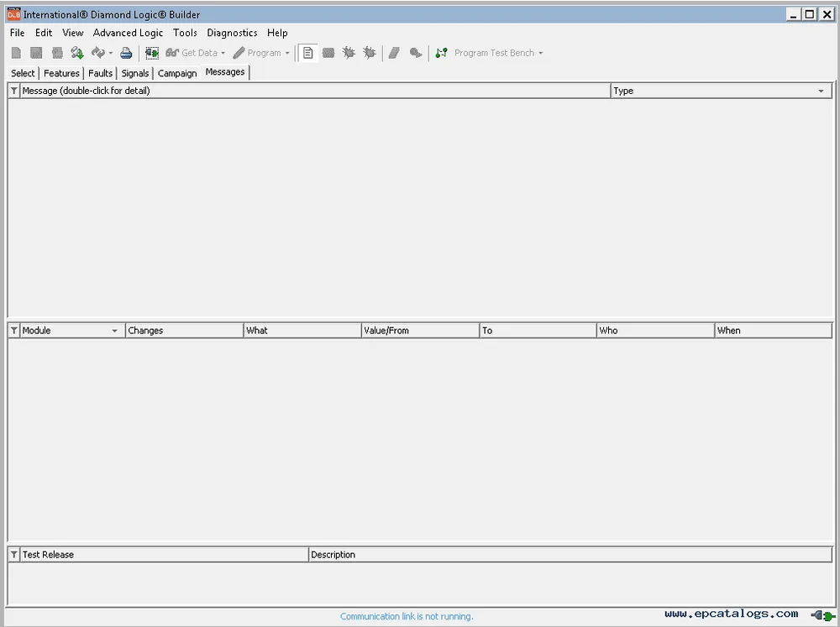The height and width of the screenshot is (627, 840).
Task: Select the Print icon
Action: [126, 52]
